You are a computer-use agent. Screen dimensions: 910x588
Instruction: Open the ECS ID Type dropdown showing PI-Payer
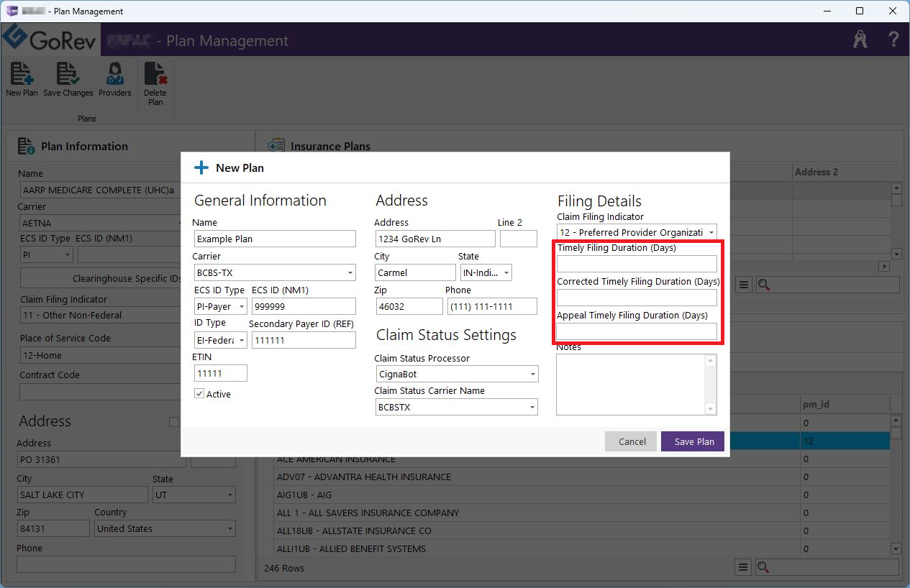[x=221, y=307]
